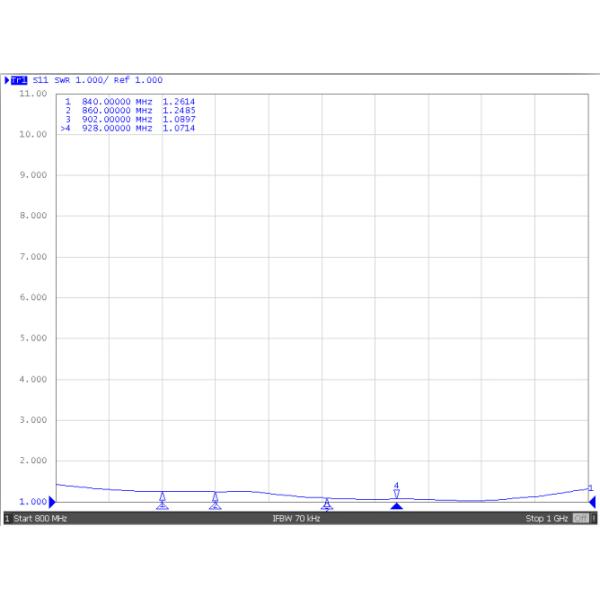Click the active trace arrow beside Tr1

(7, 80)
